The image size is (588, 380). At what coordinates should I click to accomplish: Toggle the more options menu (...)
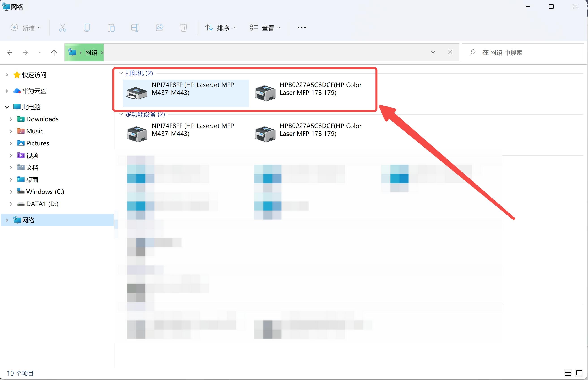(x=301, y=28)
